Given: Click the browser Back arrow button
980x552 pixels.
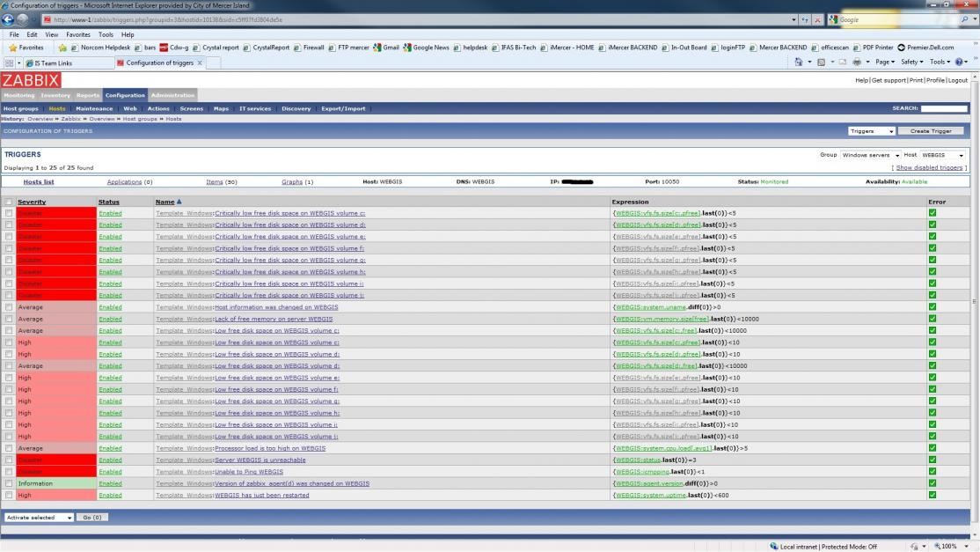Looking at the screenshot, I should coord(9,19).
